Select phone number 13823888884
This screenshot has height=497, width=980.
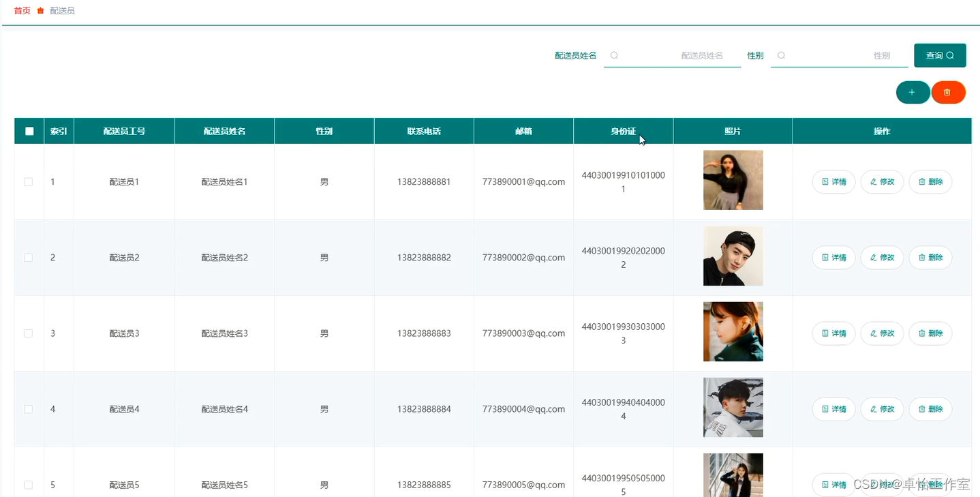[424, 409]
